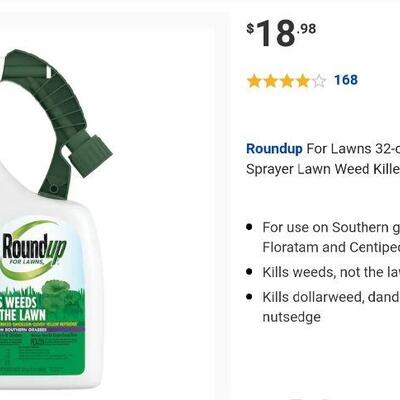This screenshot has width=400, height=400.
Task: Click the fourth gold rating star
Action: 303,81
